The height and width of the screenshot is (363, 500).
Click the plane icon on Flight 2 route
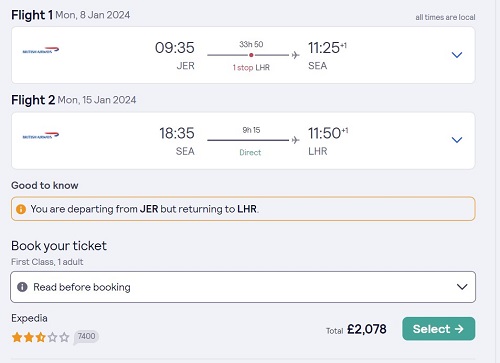tap(295, 140)
